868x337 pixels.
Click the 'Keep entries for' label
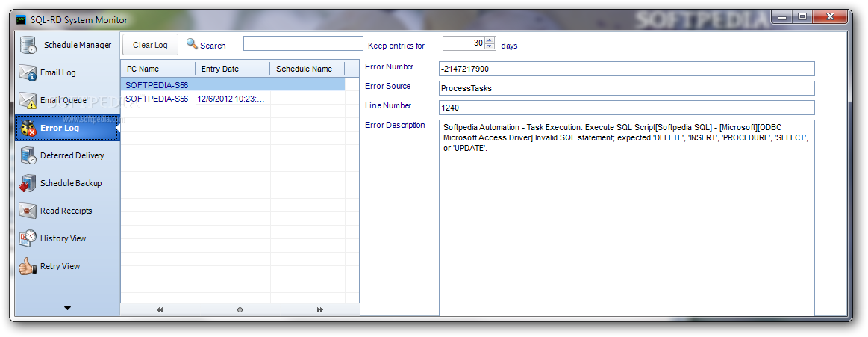[396, 46]
